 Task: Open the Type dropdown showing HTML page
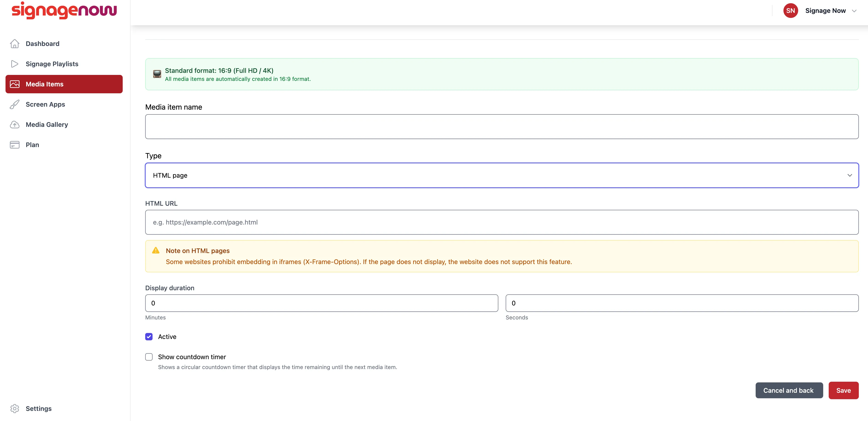pyautogui.click(x=502, y=175)
